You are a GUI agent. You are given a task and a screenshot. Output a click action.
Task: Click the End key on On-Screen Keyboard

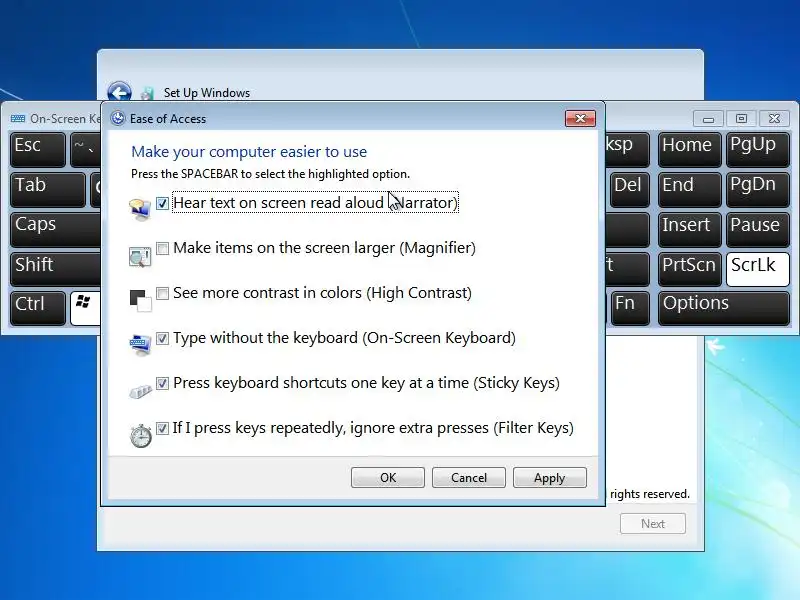coord(689,189)
